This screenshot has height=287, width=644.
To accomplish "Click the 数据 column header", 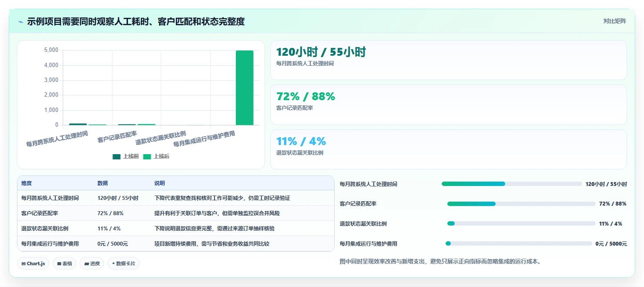I will (x=103, y=183).
